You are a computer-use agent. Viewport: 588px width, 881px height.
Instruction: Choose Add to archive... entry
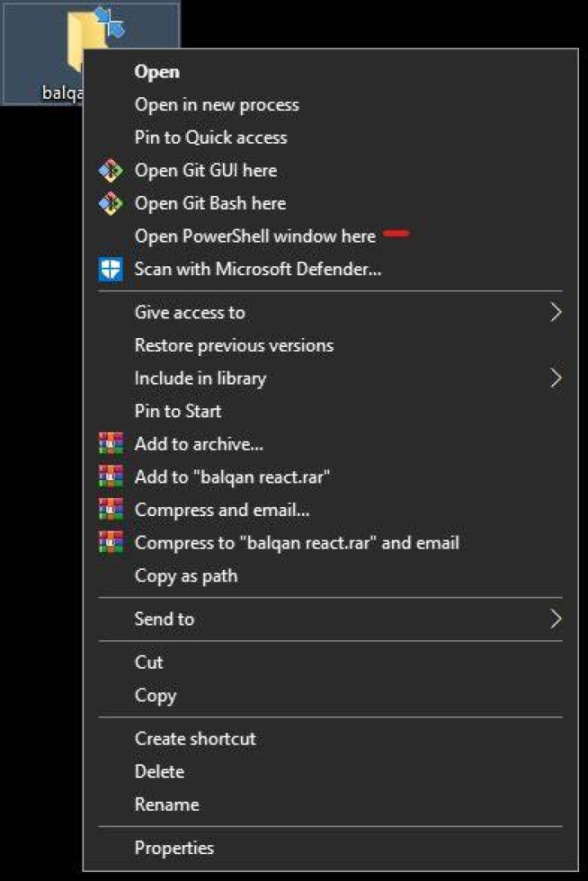click(331, 444)
